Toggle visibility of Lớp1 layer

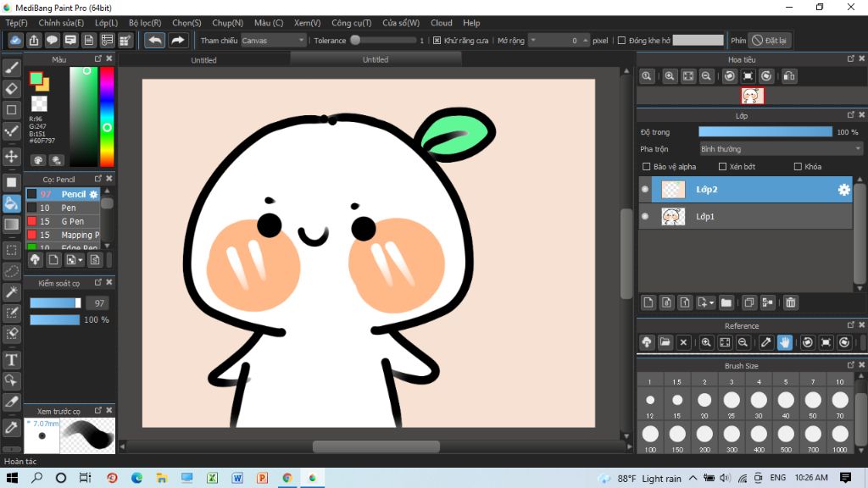pos(645,217)
